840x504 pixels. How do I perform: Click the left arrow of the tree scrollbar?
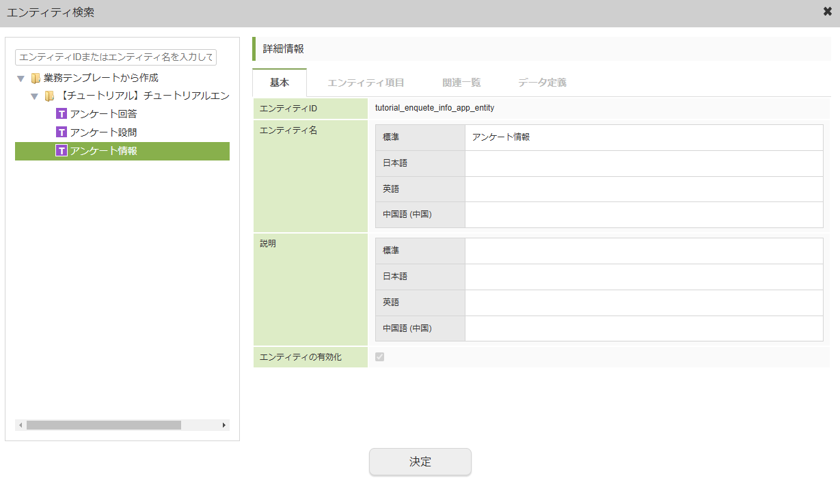pos(19,425)
